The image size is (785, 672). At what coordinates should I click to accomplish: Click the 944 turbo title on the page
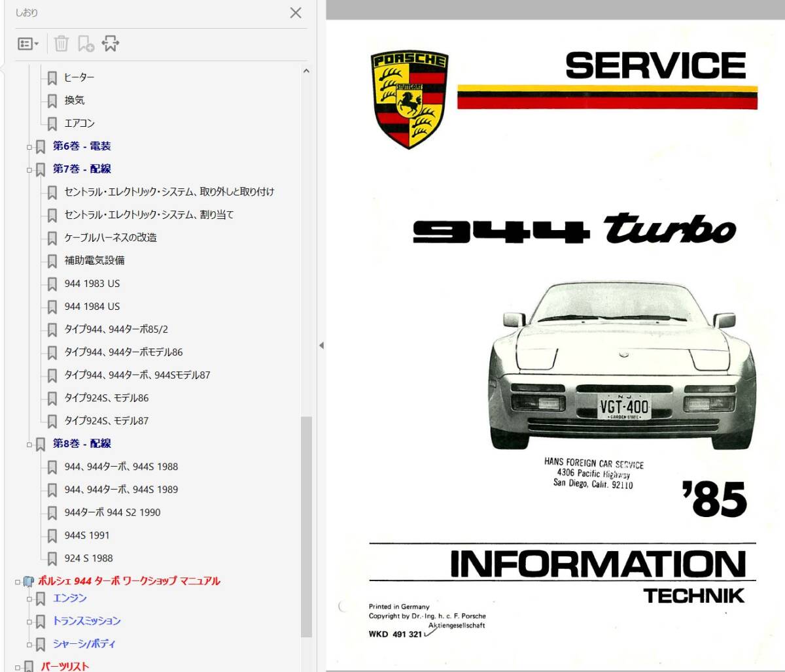574,229
